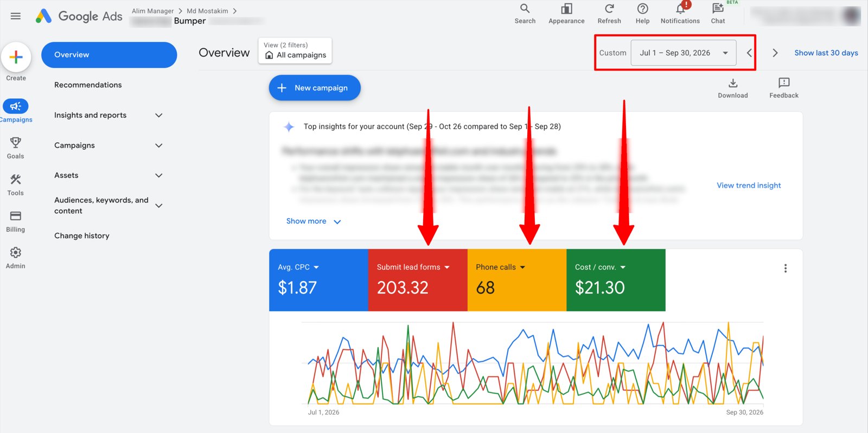Send Feedback using the feedback icon
The height and width of the screenshot is (433, 868).
(784, 88)
